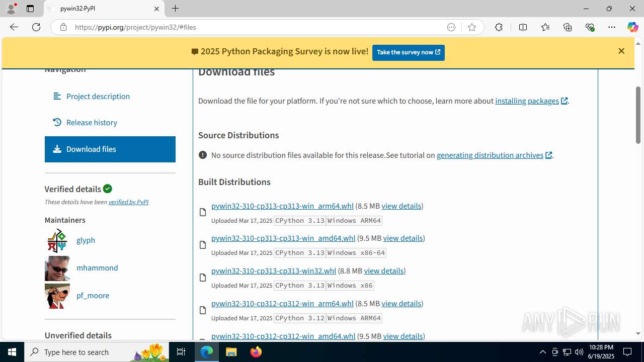Close the pywin32 PyPI tab
644x362 pixels.
(x=156, y=9)
